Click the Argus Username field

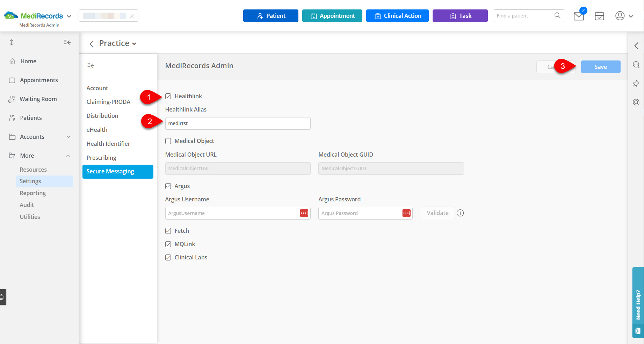(x=238, y=213)
